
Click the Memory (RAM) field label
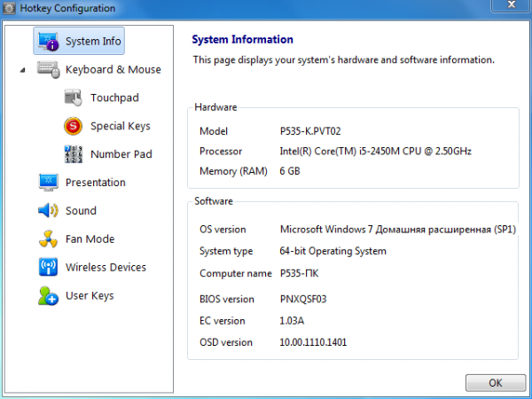pyautogui.click(x=233, y=171)
